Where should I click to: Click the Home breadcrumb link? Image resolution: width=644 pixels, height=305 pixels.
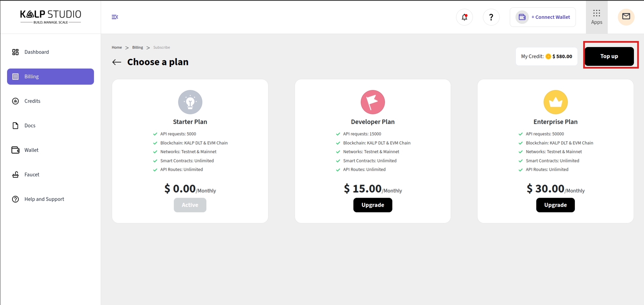point(117,47)
